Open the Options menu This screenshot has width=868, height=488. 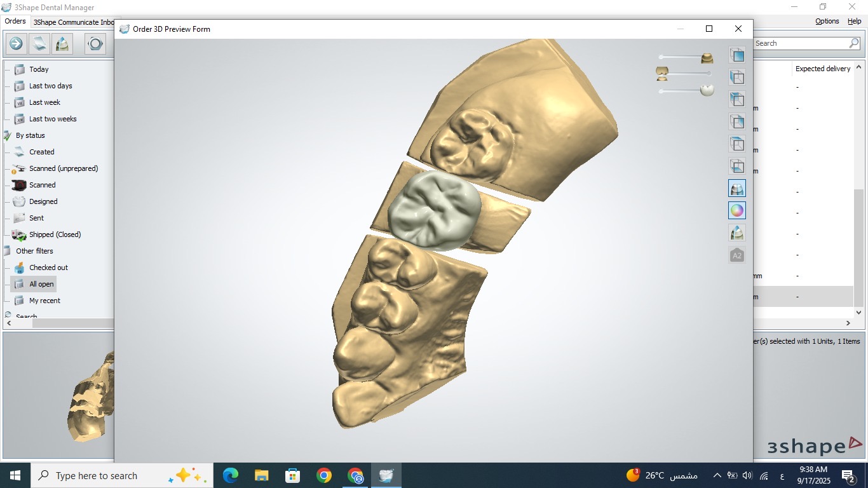tap(827, 21)
